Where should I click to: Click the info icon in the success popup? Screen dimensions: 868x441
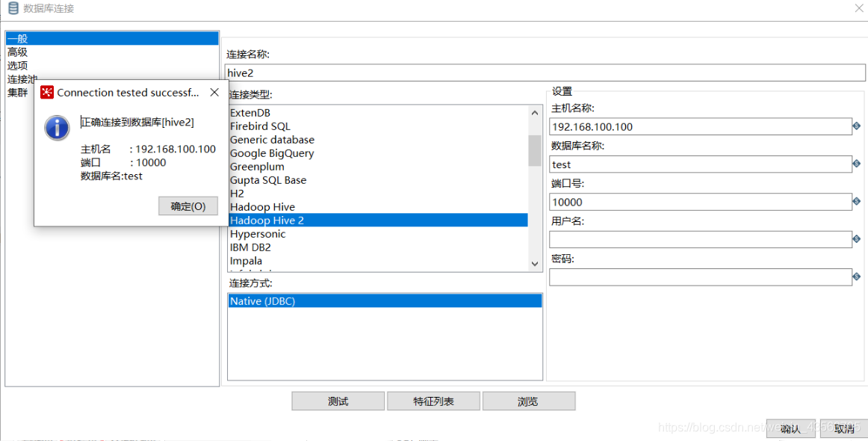57,128
